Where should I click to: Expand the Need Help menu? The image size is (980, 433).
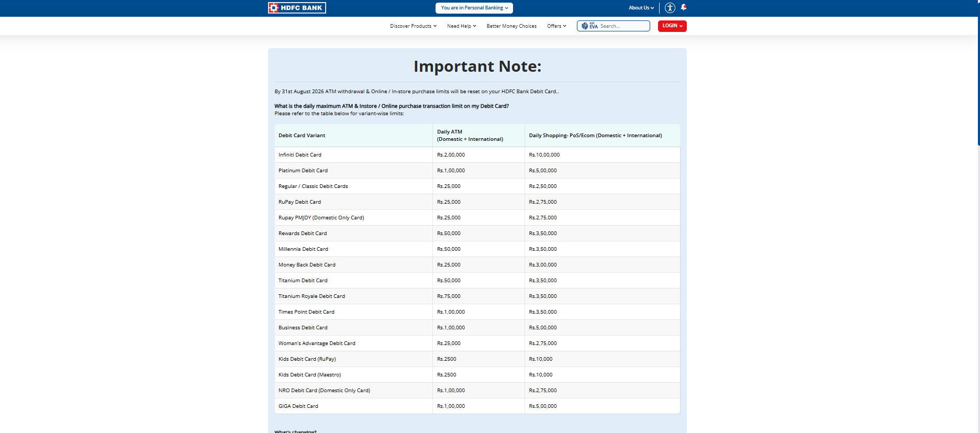click(x=461, y=26)
